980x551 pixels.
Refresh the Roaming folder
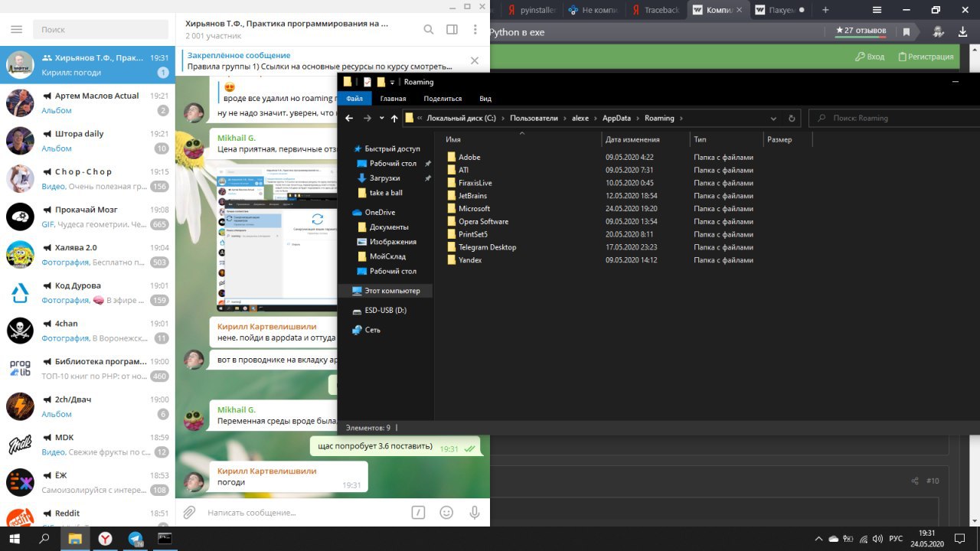[792, 118]
